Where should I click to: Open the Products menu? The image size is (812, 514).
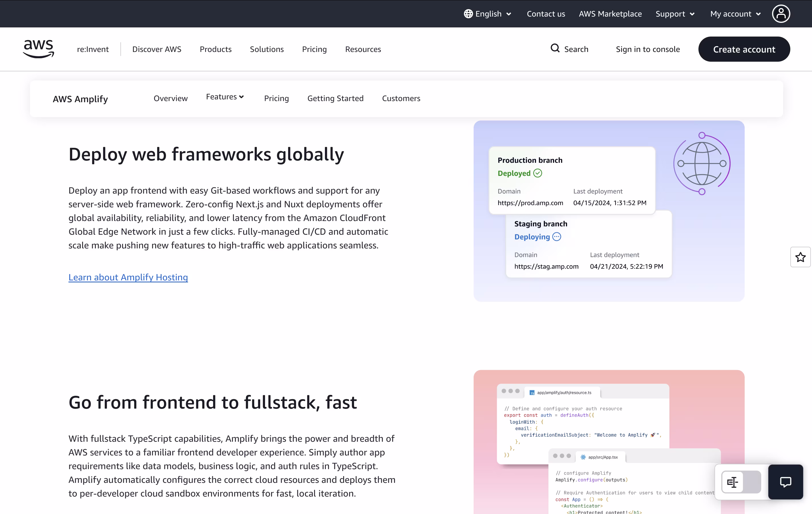point(215,49)
